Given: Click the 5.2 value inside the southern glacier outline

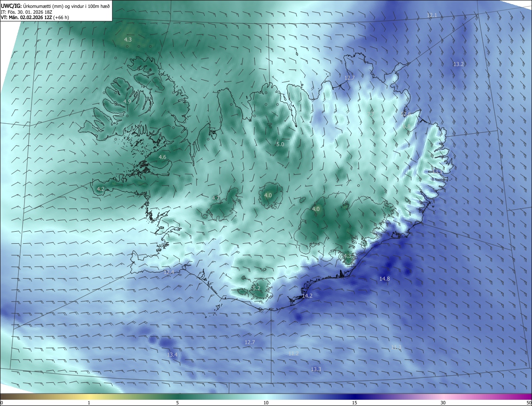Looking at the screenshot, I should tap(256, 288).
